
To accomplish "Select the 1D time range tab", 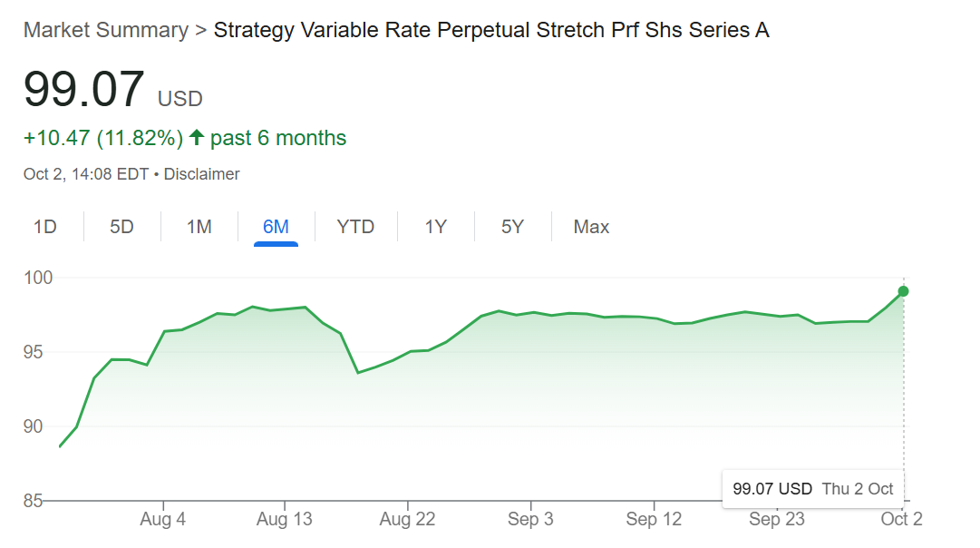I will pos(45,227).
